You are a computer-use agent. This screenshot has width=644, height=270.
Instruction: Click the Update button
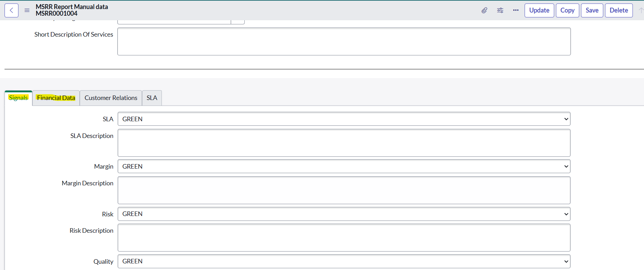[x=539, y=10]
